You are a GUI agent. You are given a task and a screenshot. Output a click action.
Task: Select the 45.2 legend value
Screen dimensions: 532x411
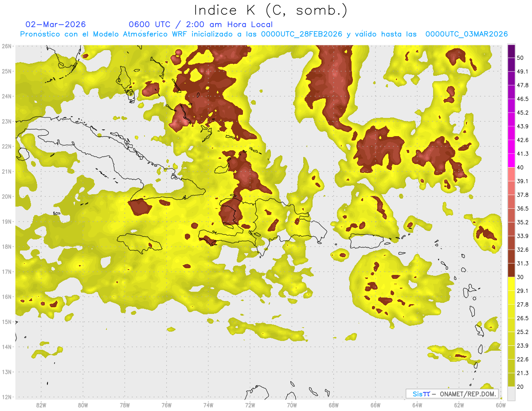pos(523,113)
